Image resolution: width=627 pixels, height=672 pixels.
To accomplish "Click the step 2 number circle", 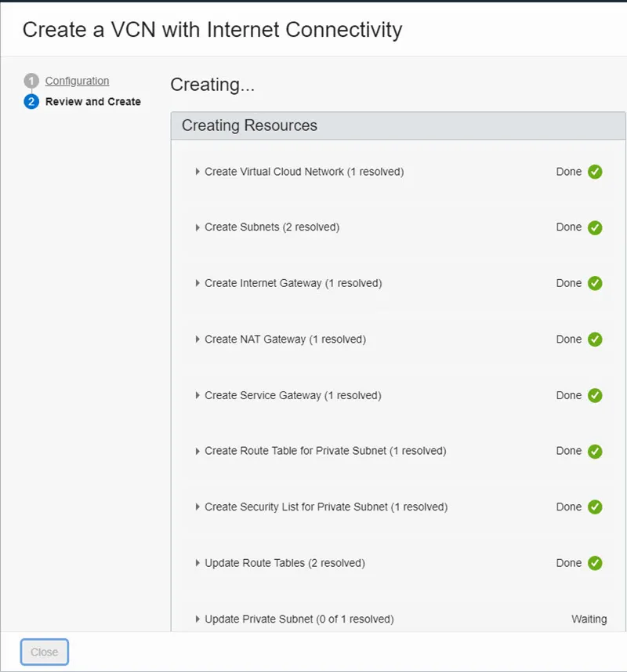I will coord(31,102).
